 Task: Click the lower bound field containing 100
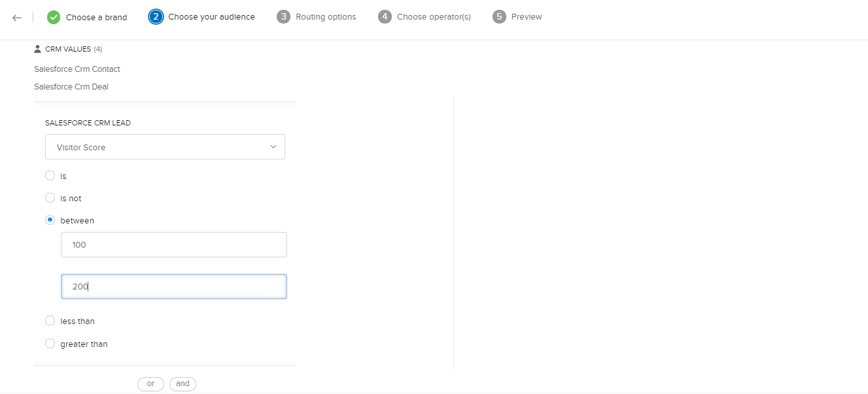(x=174, y=245)
